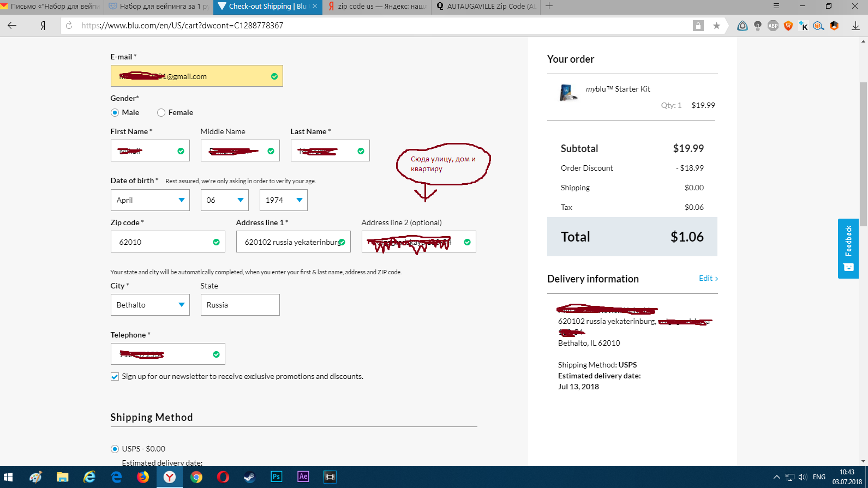Open the Yandex home button

[x=43, y=26]
